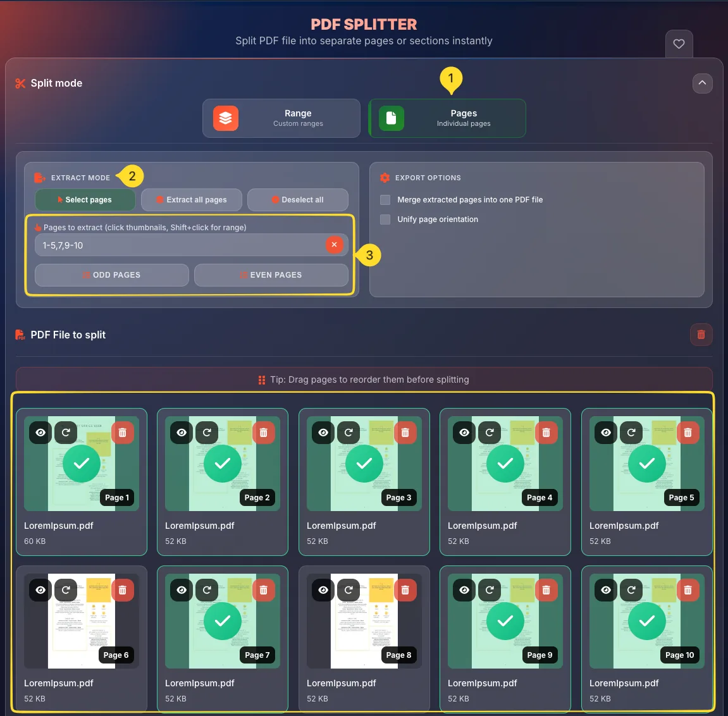Rotate Page 2 using its rotate icon
This screenshot has height=716, width=728.
click(207, 432)
